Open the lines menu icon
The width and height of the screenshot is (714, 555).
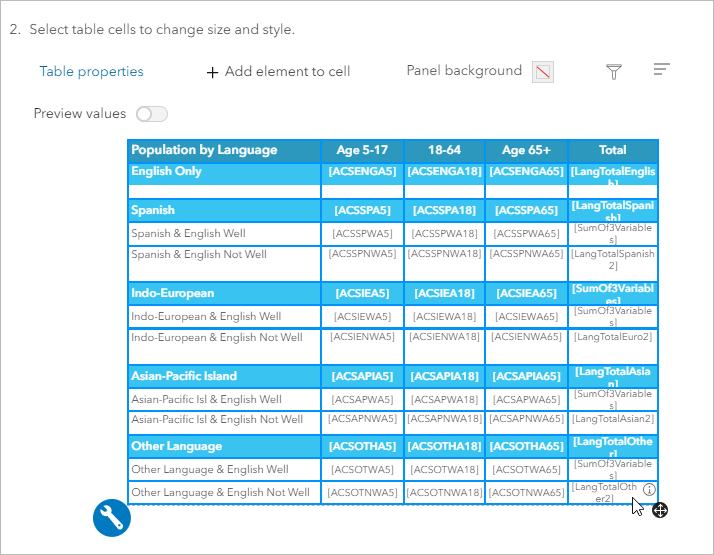coord(661,69)
